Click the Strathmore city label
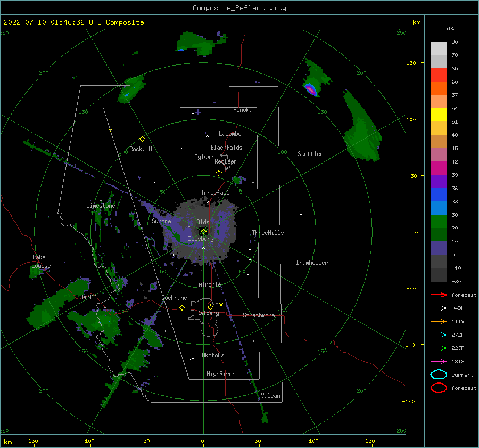479x448 pixels. [259, 315]
